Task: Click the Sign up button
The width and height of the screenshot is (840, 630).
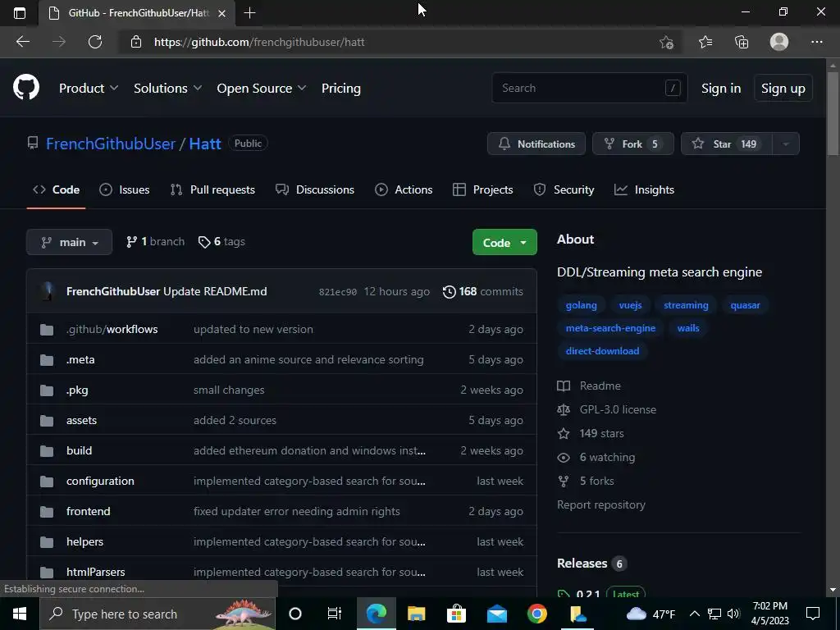Action: coord(783,89)
